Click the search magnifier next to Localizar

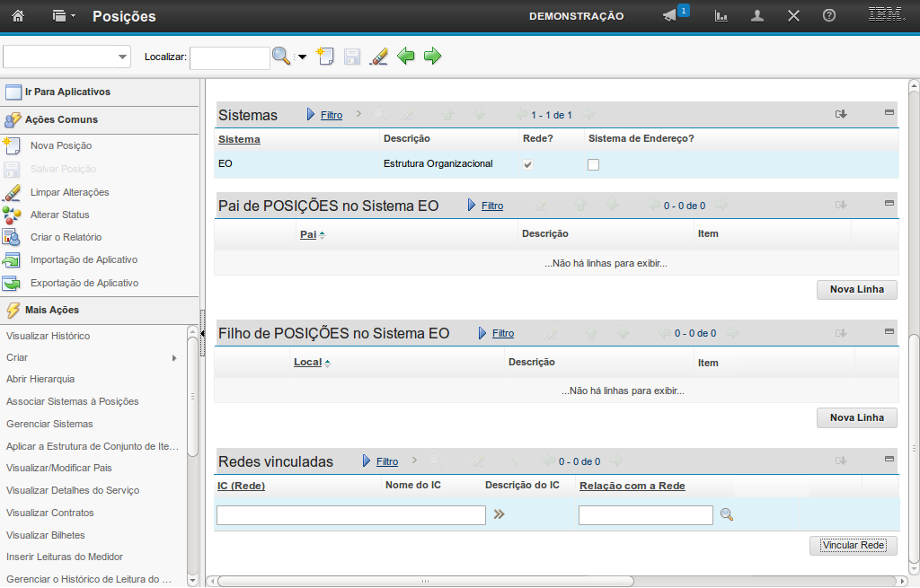pyautogui.click(x=281, y=57)
